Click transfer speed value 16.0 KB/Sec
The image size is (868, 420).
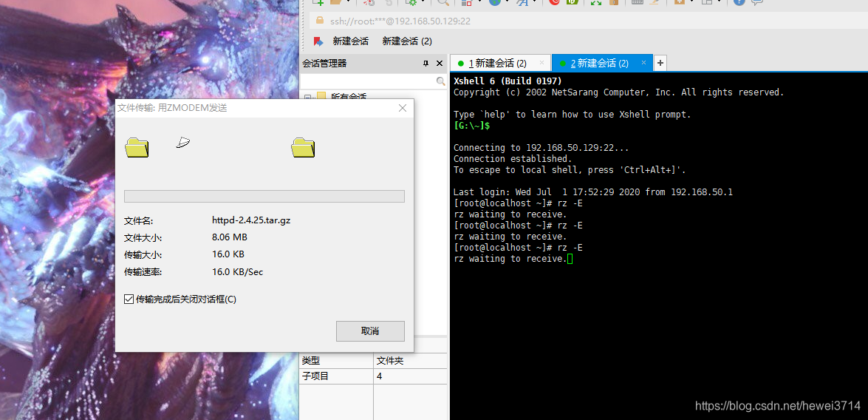click(237, 271)
